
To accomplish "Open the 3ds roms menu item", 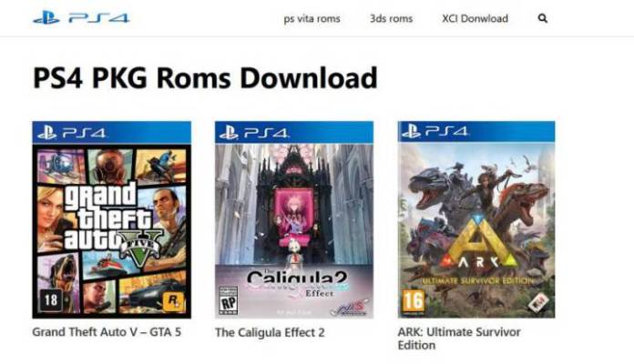I will [x=391, y=18].
